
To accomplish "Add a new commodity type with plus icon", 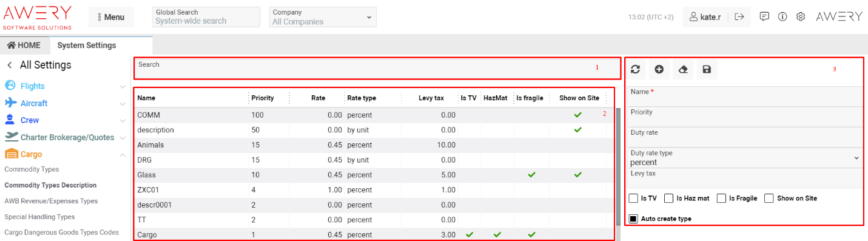I will (659, 70).
